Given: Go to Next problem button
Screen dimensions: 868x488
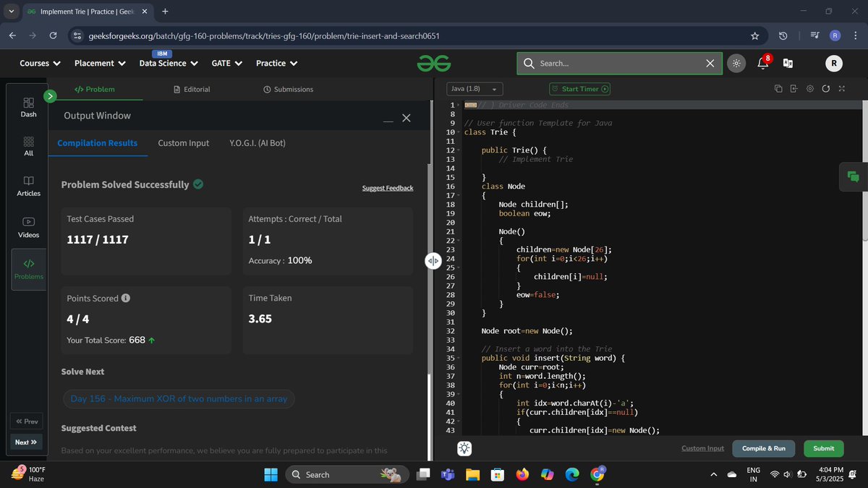Looking at the screenshot, I should click(x=26, y=442).
